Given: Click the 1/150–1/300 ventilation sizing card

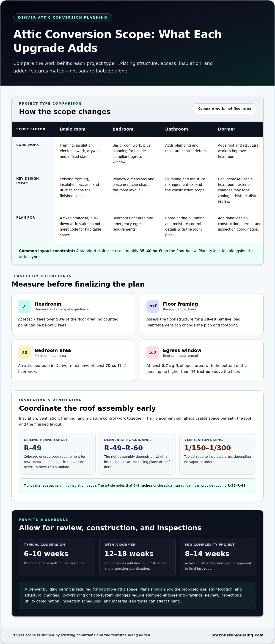Looking at the screenshot, I should 217,454.
